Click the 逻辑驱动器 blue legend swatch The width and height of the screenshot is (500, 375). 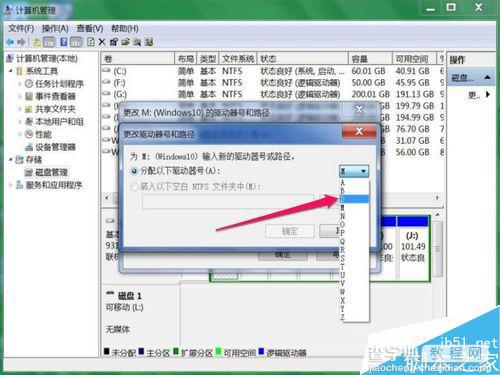pyautogui.click(x=261, y=351)
